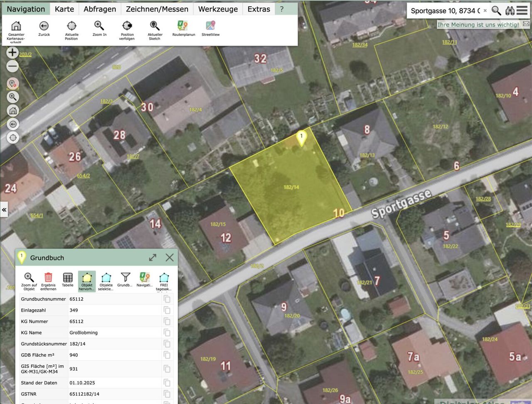
Task: Activate Position verfolgen in the toolbar
Action: [x=127, y=26]
